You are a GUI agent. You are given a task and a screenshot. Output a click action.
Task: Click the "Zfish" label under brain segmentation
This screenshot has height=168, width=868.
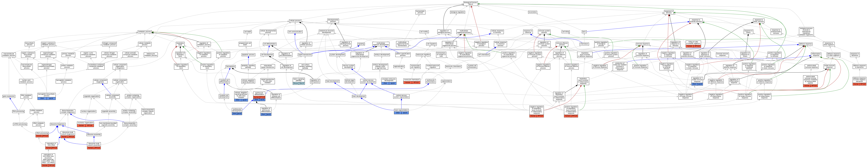point(398,113)
